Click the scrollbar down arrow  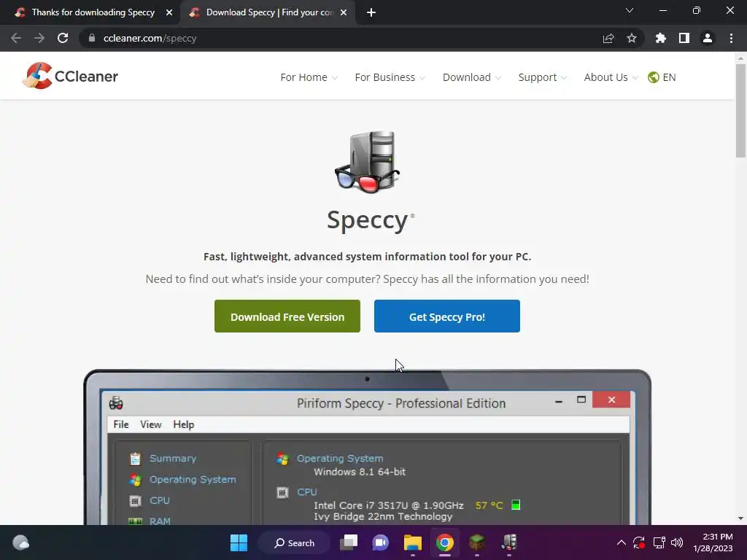pyautogui.click(x=740, y=518)
